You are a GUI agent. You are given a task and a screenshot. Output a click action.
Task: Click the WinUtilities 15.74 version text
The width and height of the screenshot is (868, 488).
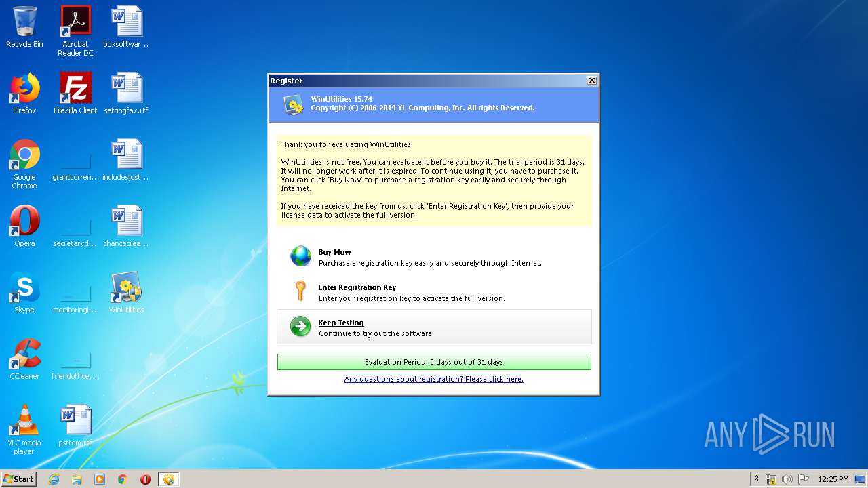[341, 99]
